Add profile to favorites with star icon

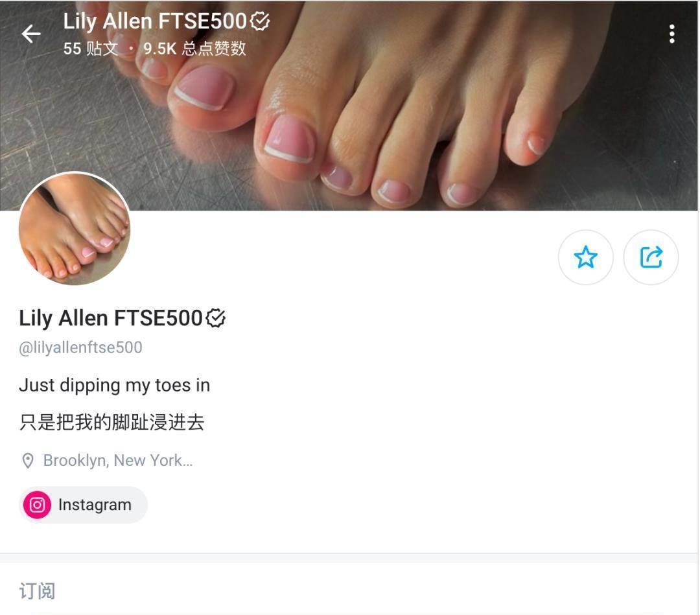point(585,257)
